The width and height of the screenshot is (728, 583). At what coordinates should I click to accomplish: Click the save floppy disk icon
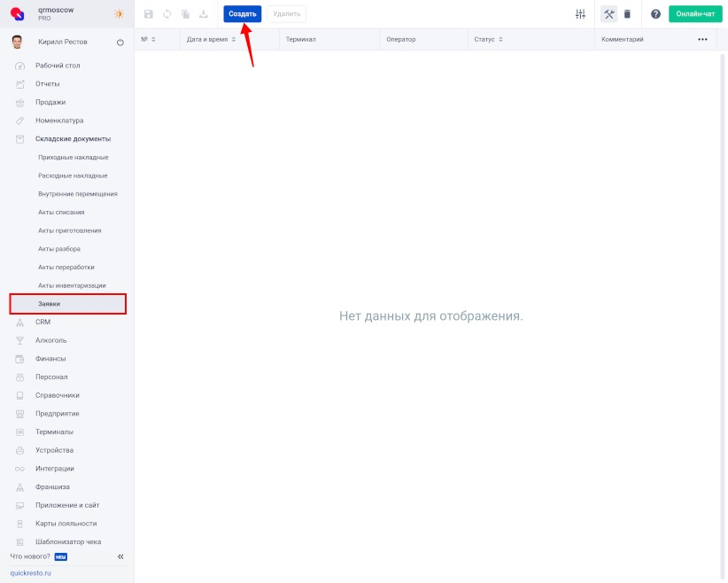tap(149, 14)
